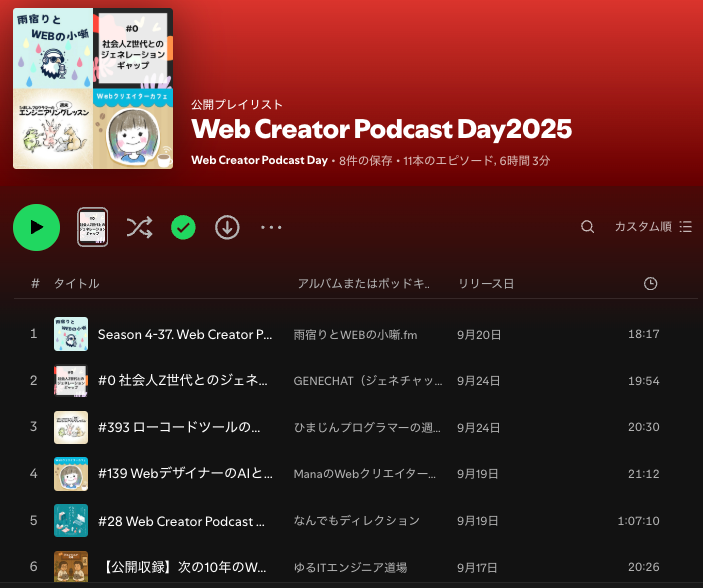The image size is (703, 588).
Task: Click the list view icon
Action: [x=686, y=226]
